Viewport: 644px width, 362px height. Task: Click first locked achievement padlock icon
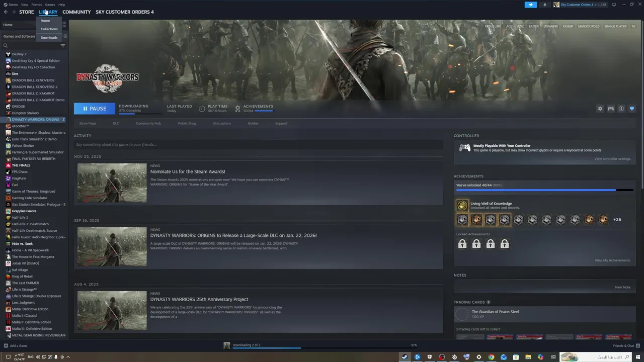[x=462, y=244]
